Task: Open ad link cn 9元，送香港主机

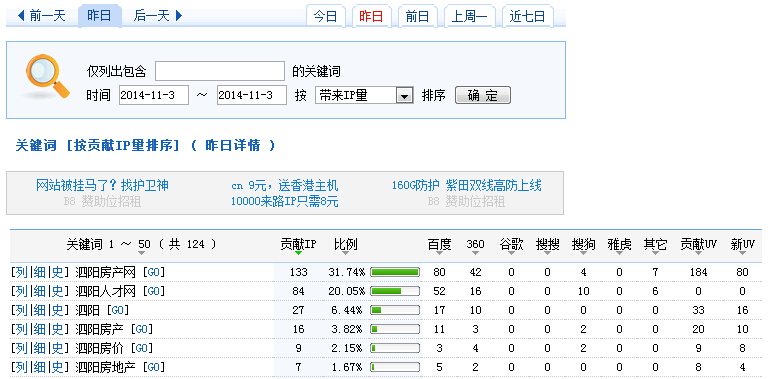Action: [285, 186]
